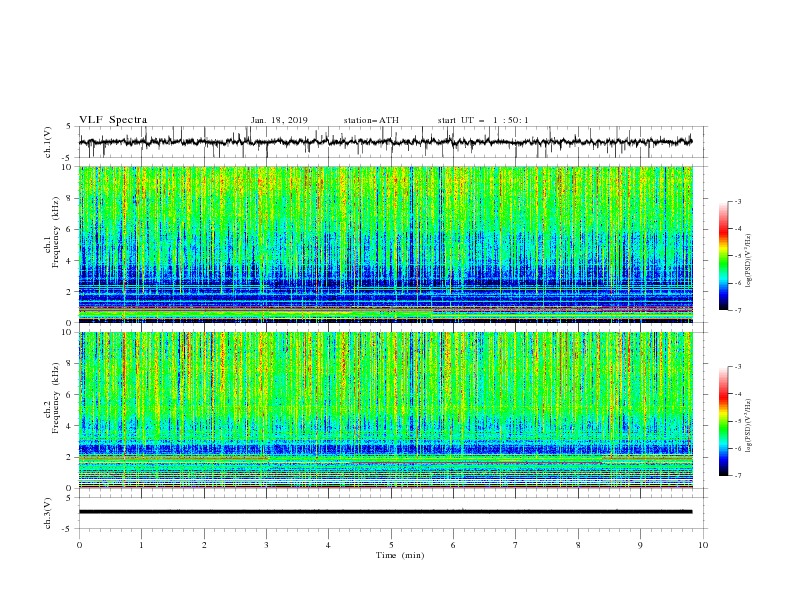The image size is (792, 612).
Task: Click the "-5" tick on the lower colorbar
Action: (737, 421)
